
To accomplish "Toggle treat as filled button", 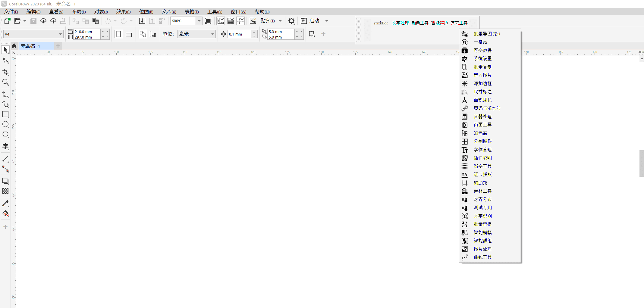I will coord(312,34).
